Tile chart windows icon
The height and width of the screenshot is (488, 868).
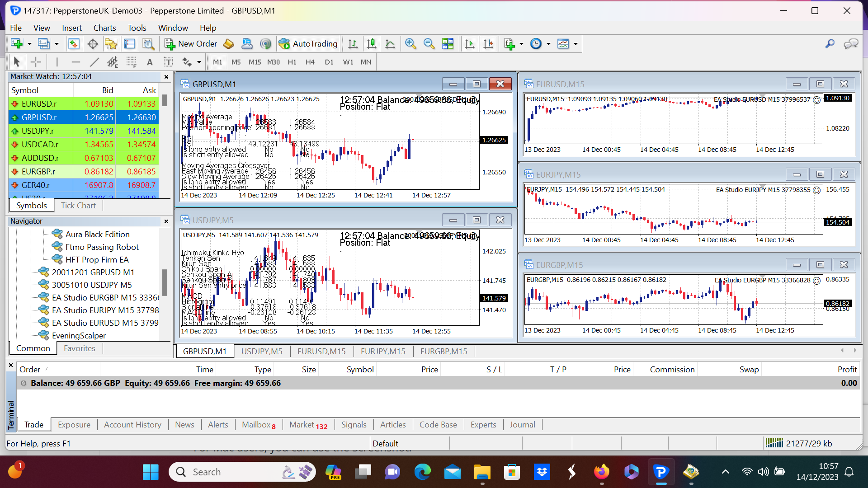[448, 44]
